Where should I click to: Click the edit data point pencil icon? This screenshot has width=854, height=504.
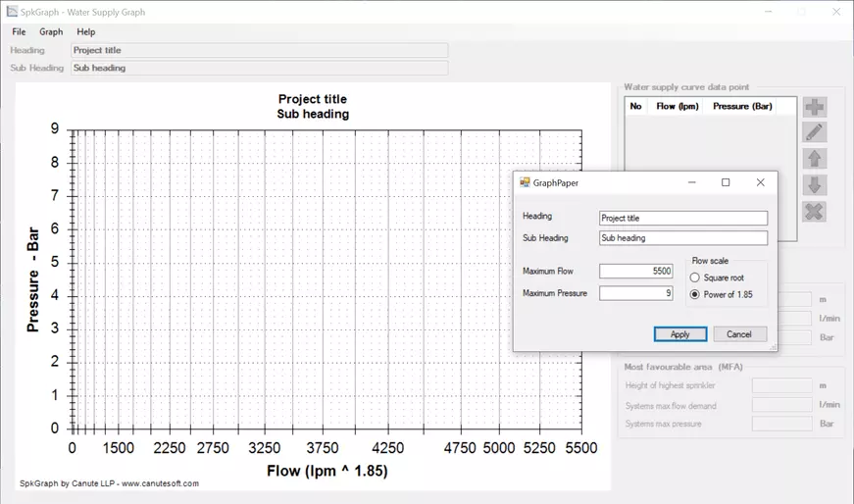814,132
